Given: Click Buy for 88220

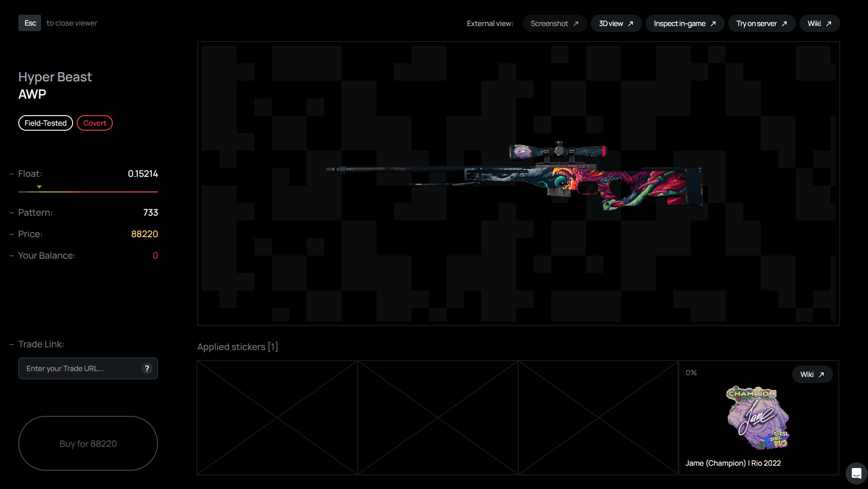Looking at the screenshot, I should coord(88,443).
